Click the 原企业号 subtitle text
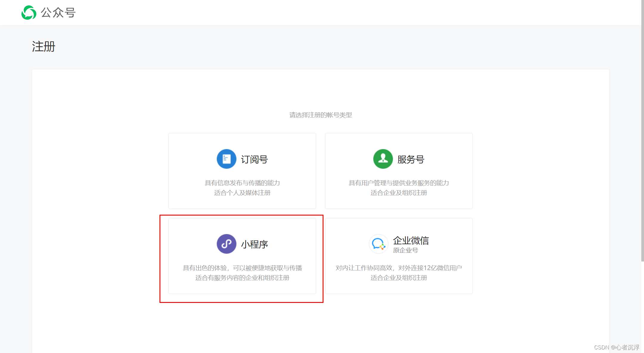Viewport: 644px width, 353px height. pyautogui.click(x=405, y=250)
